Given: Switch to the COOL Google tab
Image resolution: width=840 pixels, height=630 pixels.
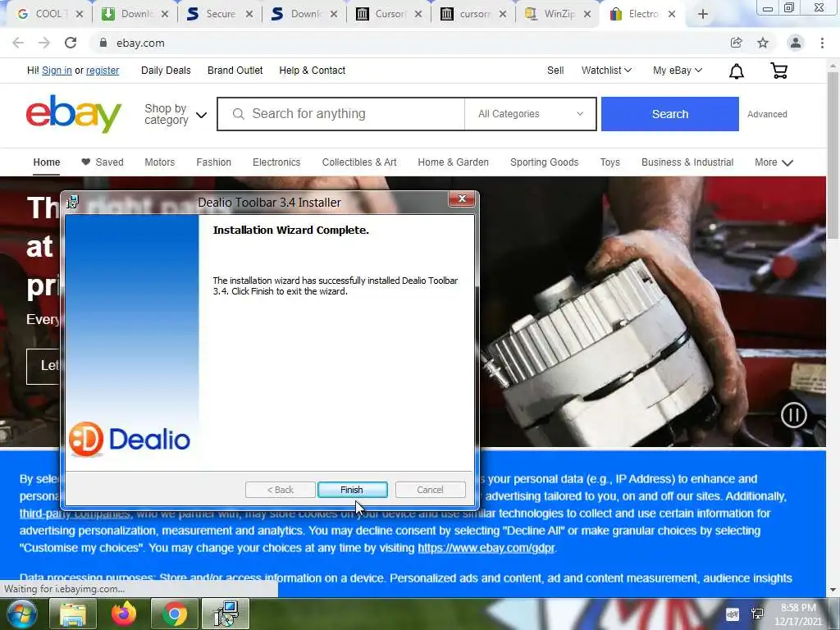Looking at the screenshot, I should (x=48, y=14).
